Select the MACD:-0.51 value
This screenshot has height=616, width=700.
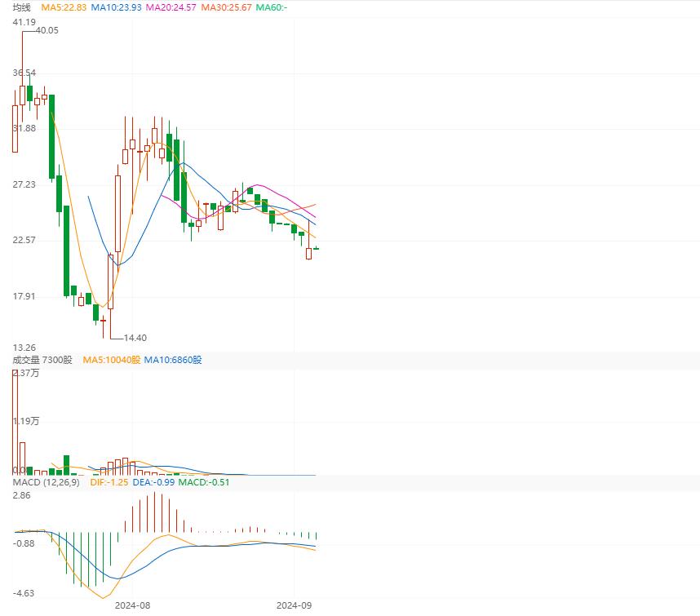tap(204, 482)
